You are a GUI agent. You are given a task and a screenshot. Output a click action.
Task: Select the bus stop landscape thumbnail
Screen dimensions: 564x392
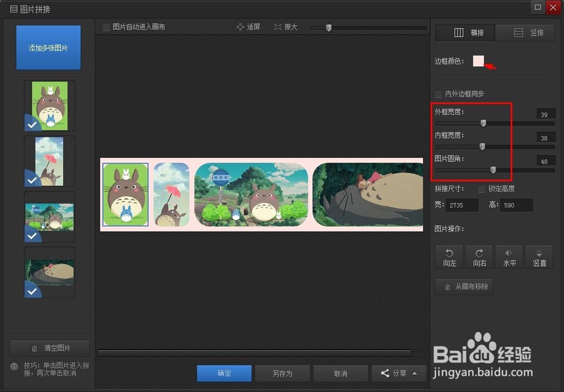(50, 217)
